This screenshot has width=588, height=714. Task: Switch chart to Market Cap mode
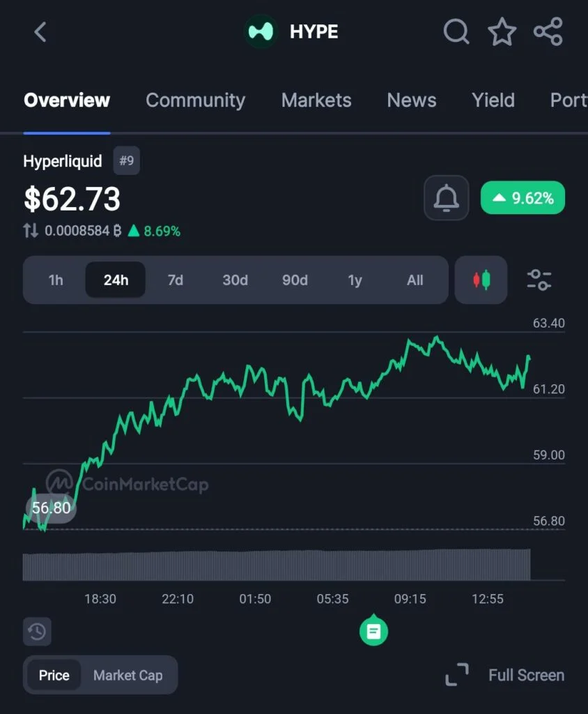click(128, 675)
